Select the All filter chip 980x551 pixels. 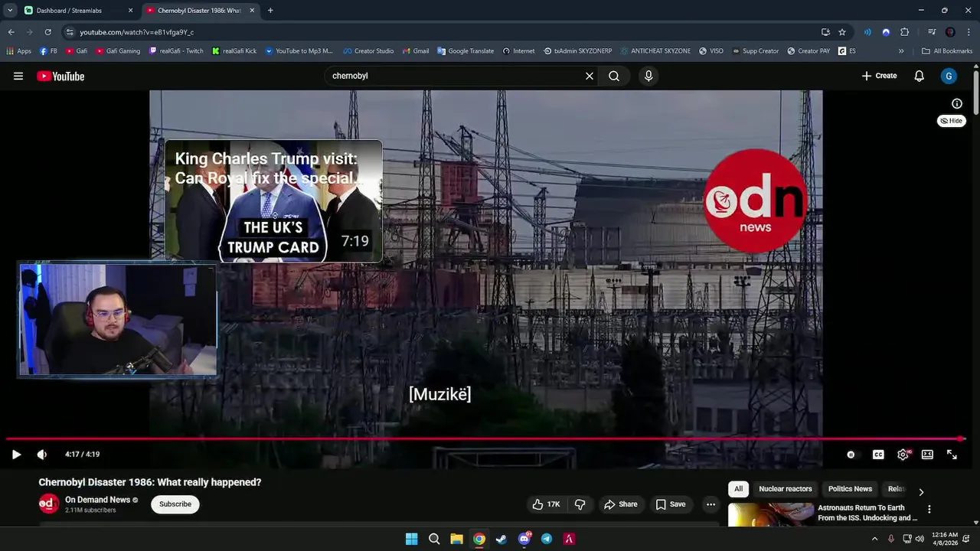pyautogui.click(x=738, y=489)
